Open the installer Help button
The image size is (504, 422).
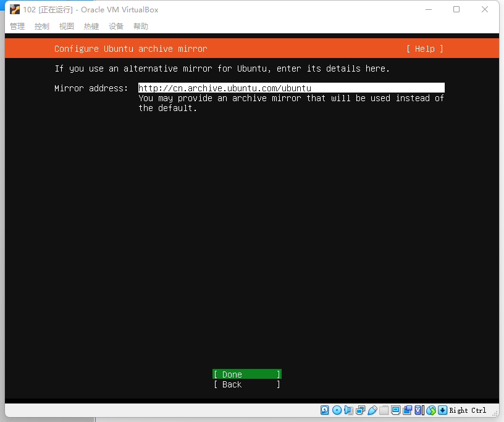[x=424, y=49]
